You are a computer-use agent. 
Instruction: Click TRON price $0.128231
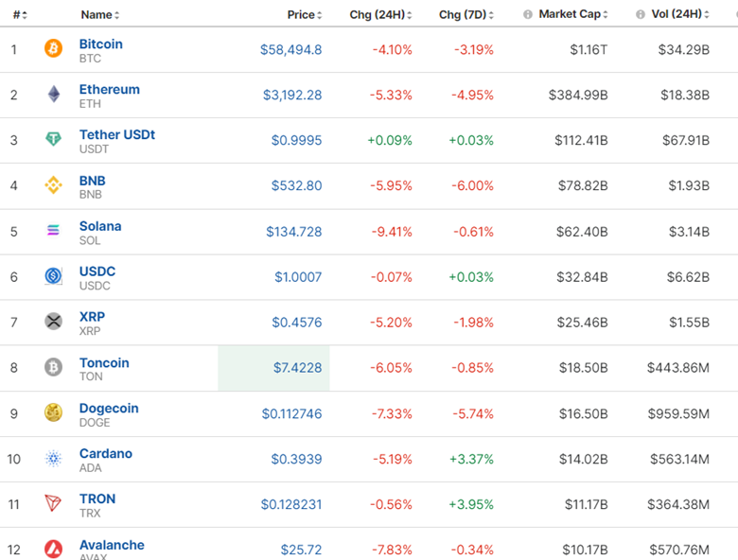coord(291,504)
